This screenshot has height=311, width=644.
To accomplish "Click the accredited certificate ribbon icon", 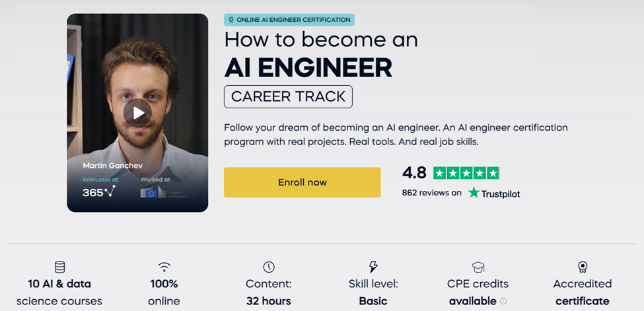I will pyautogui.click(x=582, y=267).
